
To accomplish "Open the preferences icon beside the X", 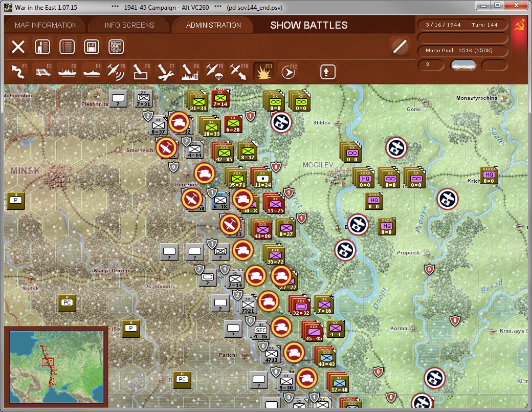I will pyautogui.click(x=42, y=47).
